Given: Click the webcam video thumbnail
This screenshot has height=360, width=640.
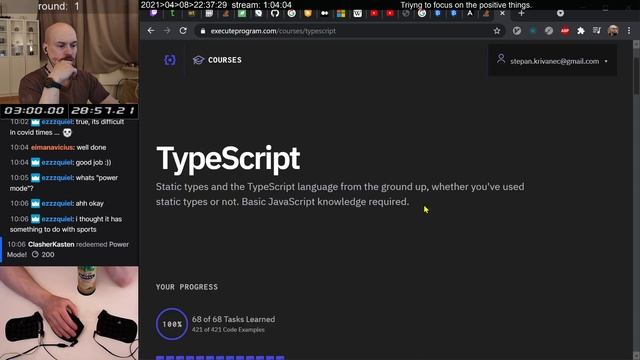Looking at the screenshot, I should click(x=69, y=52).
